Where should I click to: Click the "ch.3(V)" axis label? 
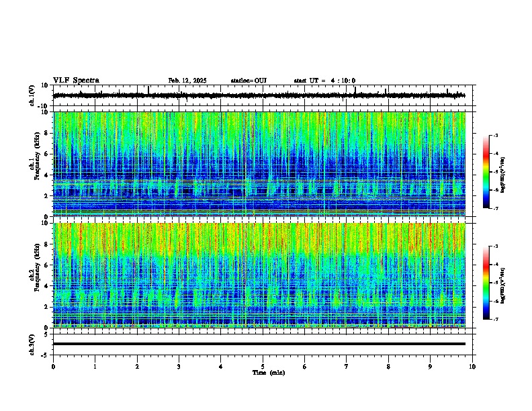[x=32, y=345]
